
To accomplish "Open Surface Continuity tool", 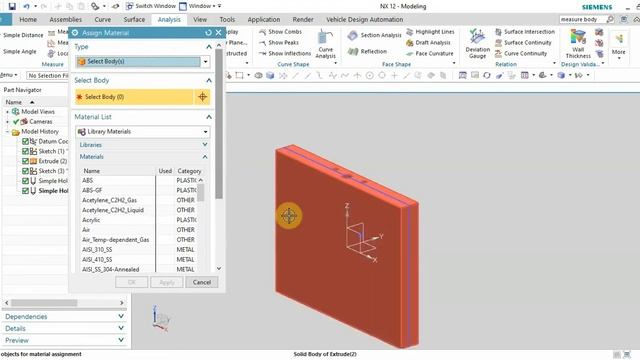I will coord(523,42).
